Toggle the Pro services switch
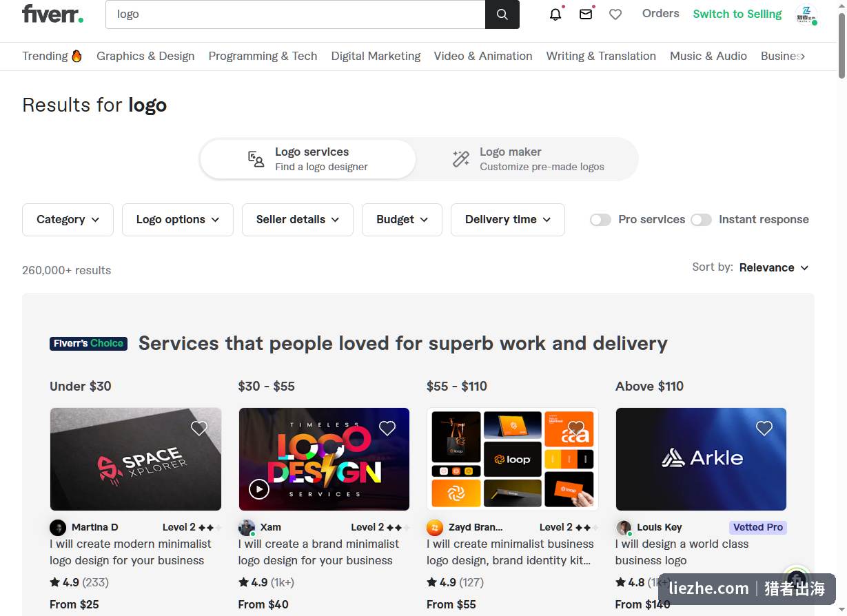 (x=600, y=220)
